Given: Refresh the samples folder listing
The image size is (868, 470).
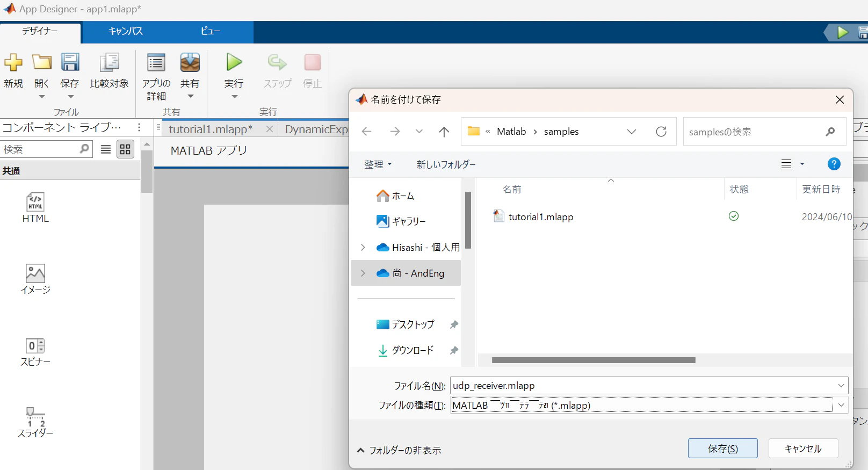Looking at the screenshot, I should [661, 132].
